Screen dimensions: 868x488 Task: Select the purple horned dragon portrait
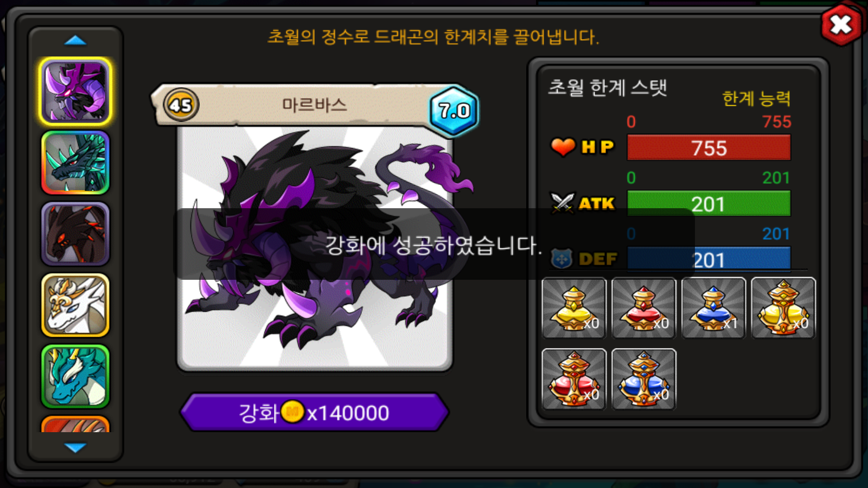point(75,91)
